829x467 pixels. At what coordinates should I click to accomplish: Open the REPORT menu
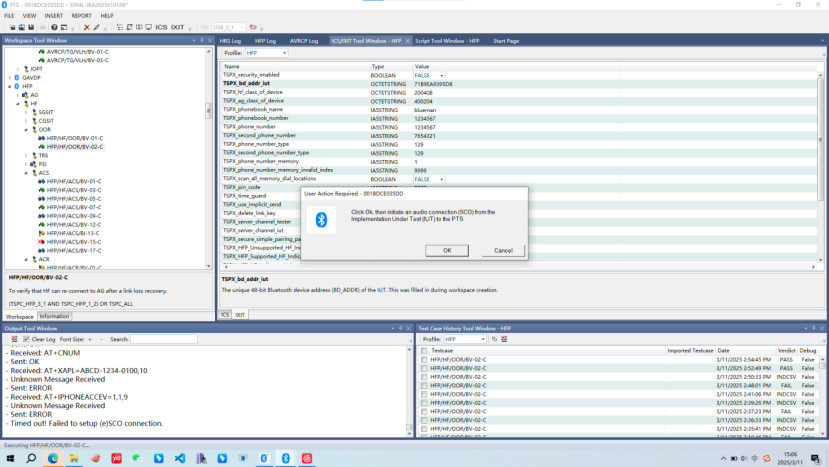pos(81,16)
